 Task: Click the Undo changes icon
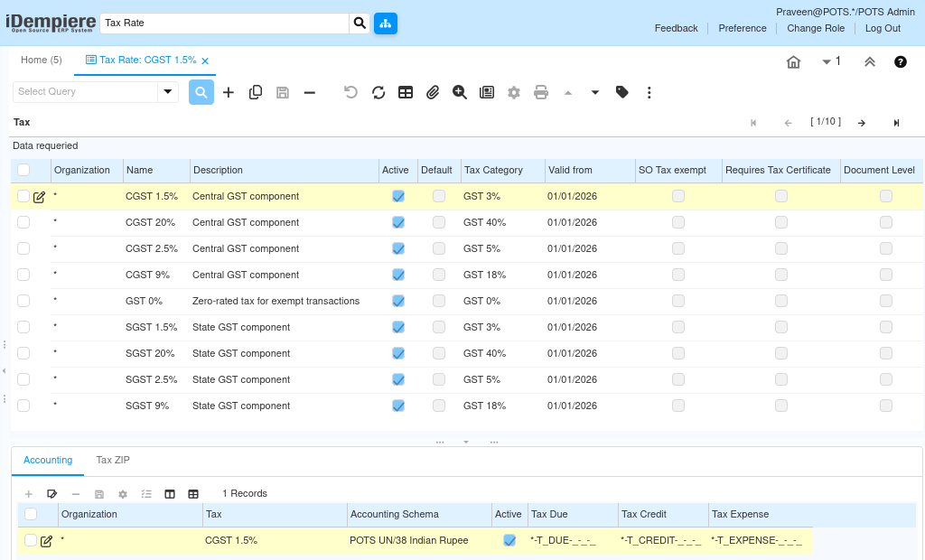tap(351, 92)
